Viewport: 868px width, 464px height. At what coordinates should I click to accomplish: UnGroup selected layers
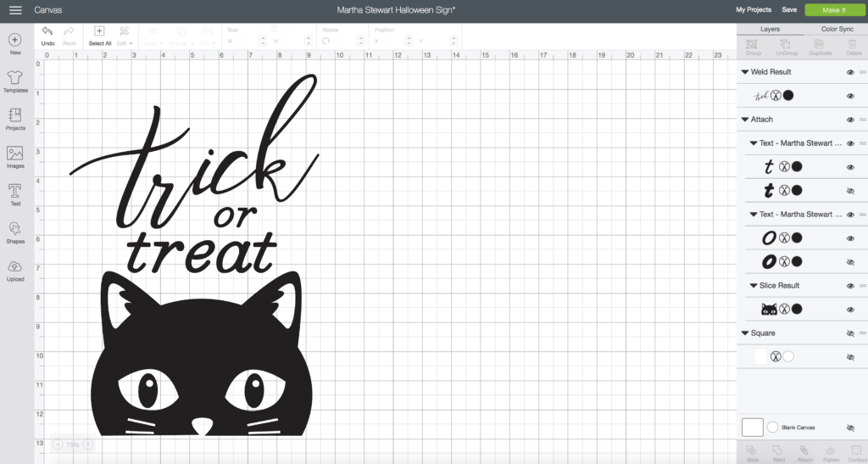point(786,47)
